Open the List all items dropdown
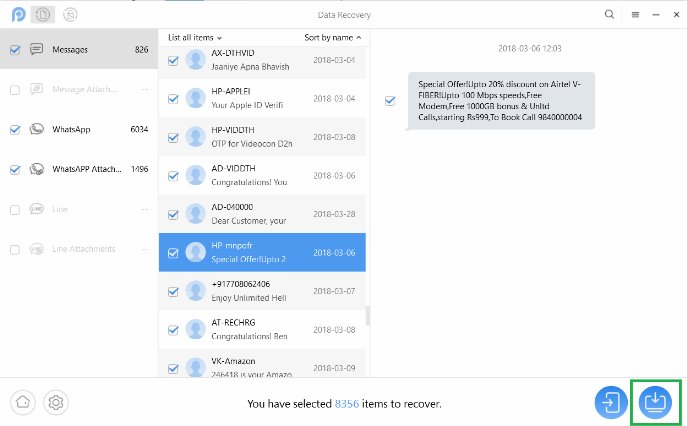687x426 pixels. (195, 38)
